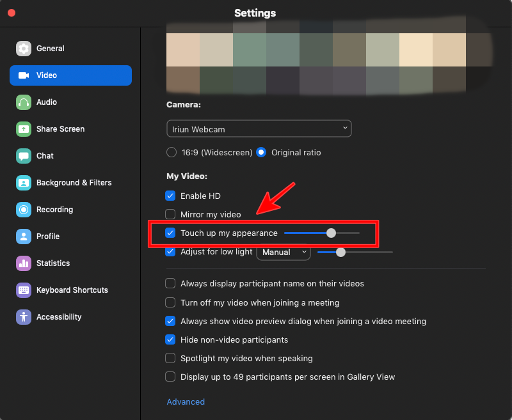Viewport: 512px width, 420px height.
Task: Click the Keyboard Shortcuts keyboard icon
Action: pyautogui.click(x=24, y=290)
